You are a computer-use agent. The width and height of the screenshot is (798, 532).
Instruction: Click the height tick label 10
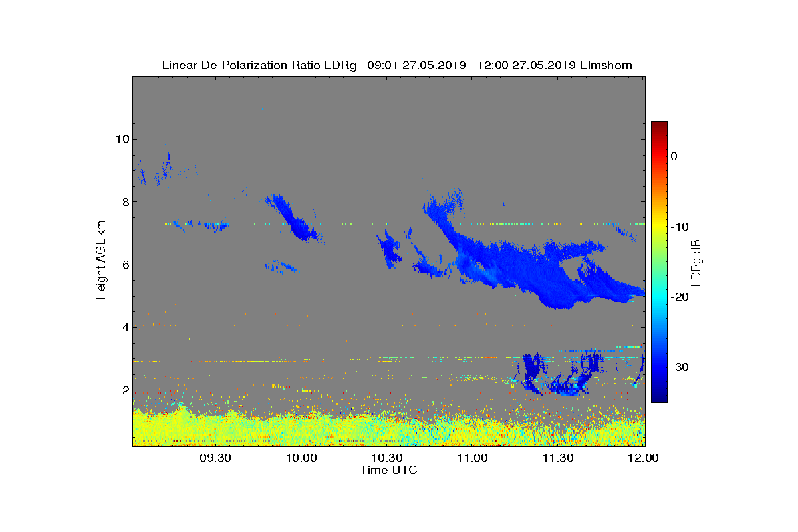[122, 139]
